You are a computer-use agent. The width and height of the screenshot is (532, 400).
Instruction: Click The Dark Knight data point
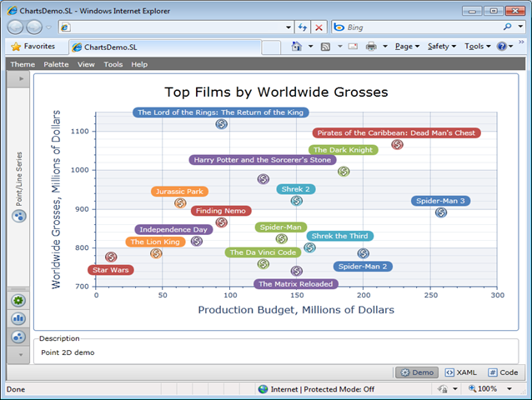pyautogui.click(x=344, y=172)
